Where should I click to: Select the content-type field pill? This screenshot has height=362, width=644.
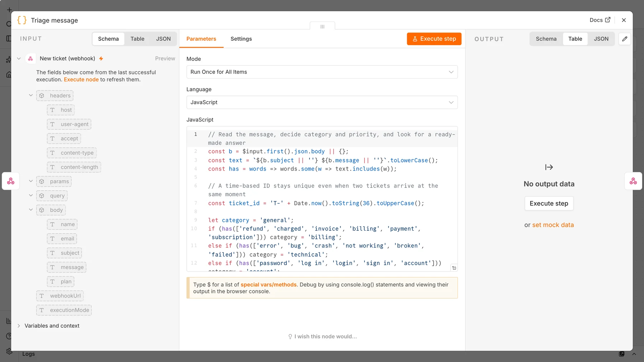tap(72, 153)
